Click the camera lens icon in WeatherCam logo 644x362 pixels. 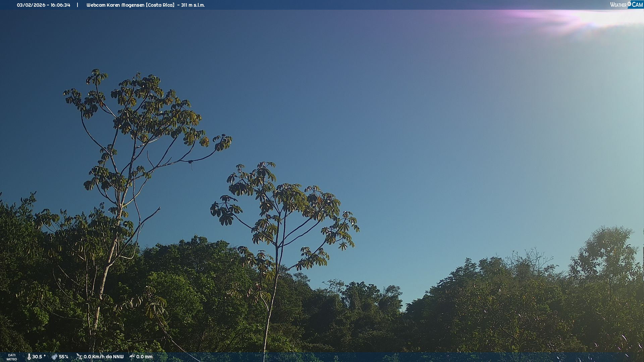tap(629, 4)
